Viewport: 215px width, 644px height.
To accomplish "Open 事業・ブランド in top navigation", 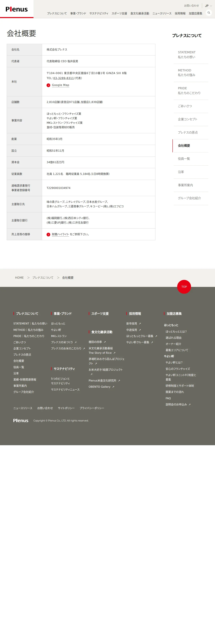I will pyautogui.click(x=78, y=14).
